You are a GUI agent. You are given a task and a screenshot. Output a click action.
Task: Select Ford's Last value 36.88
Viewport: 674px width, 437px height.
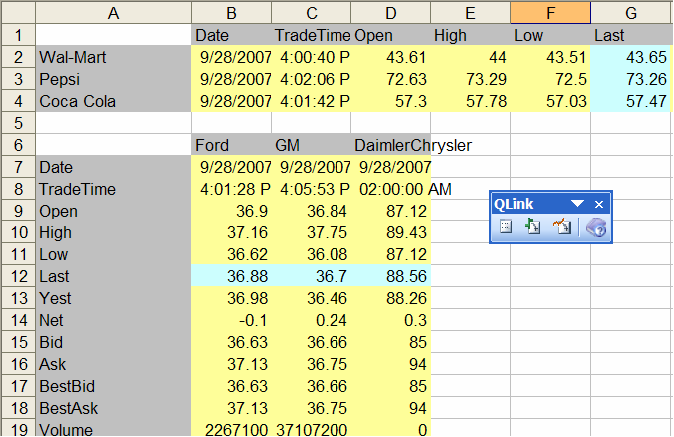click(231, 276)
